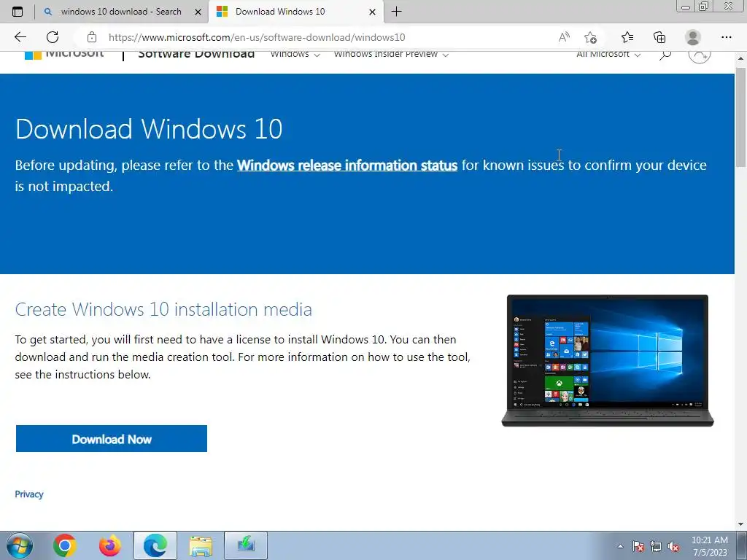Image resolution: width=747 pixels, height=560 pixels.
Task: Open Windows release information status link
Action: pos(347,166)
